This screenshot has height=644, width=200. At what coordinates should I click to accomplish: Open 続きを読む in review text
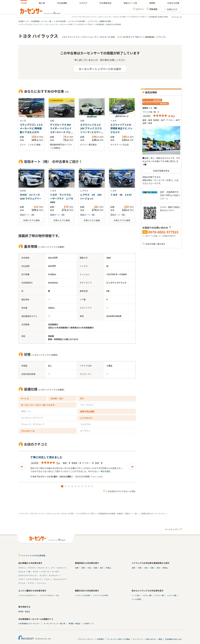pyautogui.click(x=106, y=471)
